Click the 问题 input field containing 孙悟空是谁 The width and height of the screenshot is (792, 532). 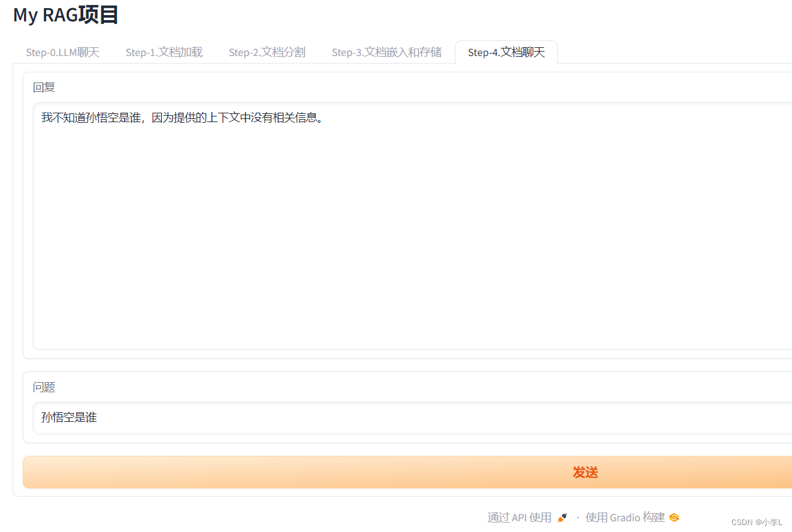(413, 417)
